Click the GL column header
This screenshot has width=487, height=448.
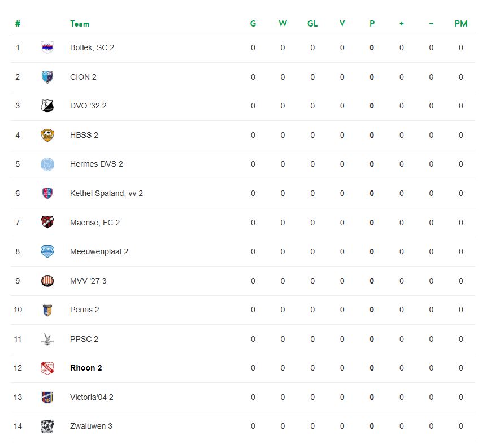coord(312,24)
